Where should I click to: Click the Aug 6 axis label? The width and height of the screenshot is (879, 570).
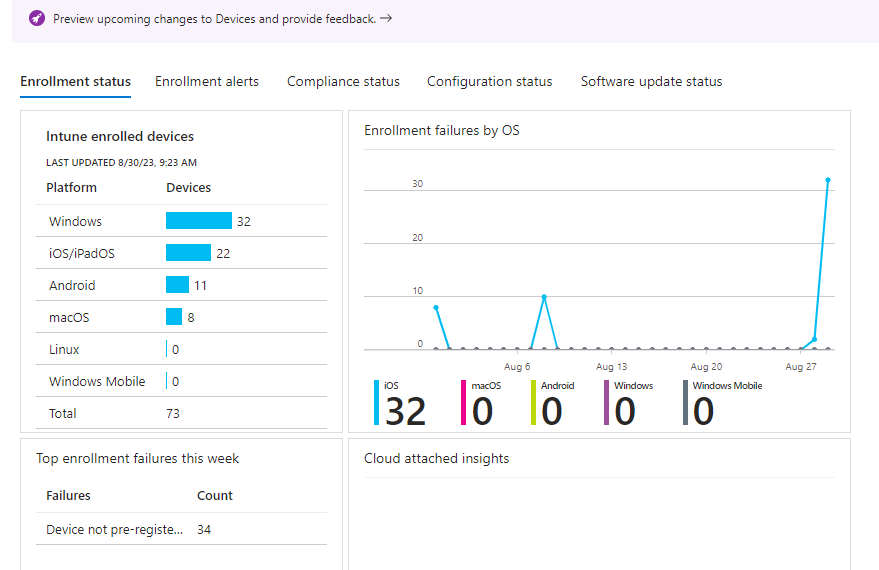click(517, 367)
